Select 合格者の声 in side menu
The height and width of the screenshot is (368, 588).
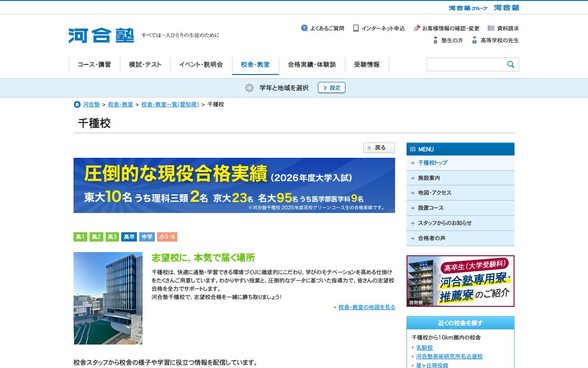[x=460, y=238]
